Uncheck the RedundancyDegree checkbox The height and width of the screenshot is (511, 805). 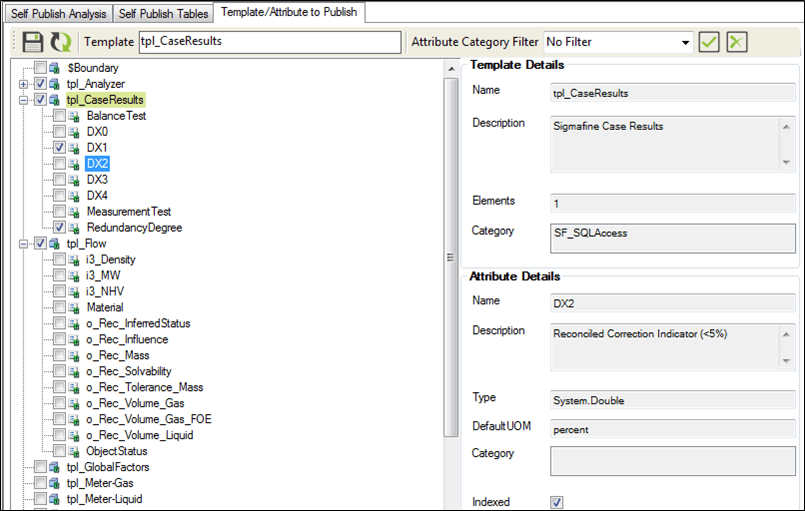point(60,227)
